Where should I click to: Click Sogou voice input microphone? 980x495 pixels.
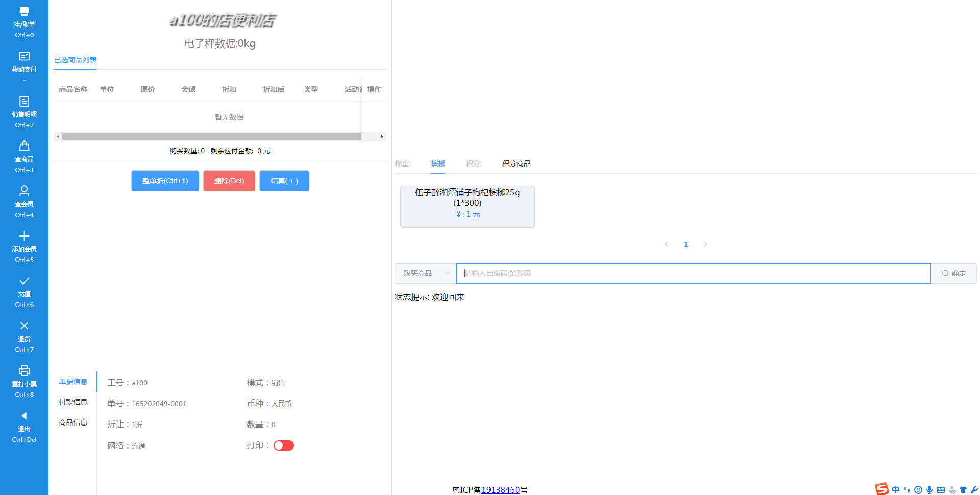pos(929,490)
